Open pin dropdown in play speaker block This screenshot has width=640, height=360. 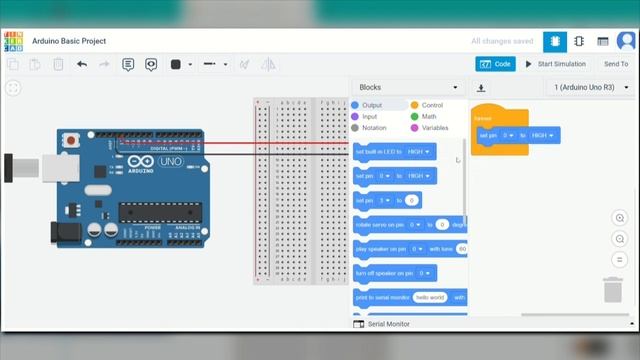point(417,249)
